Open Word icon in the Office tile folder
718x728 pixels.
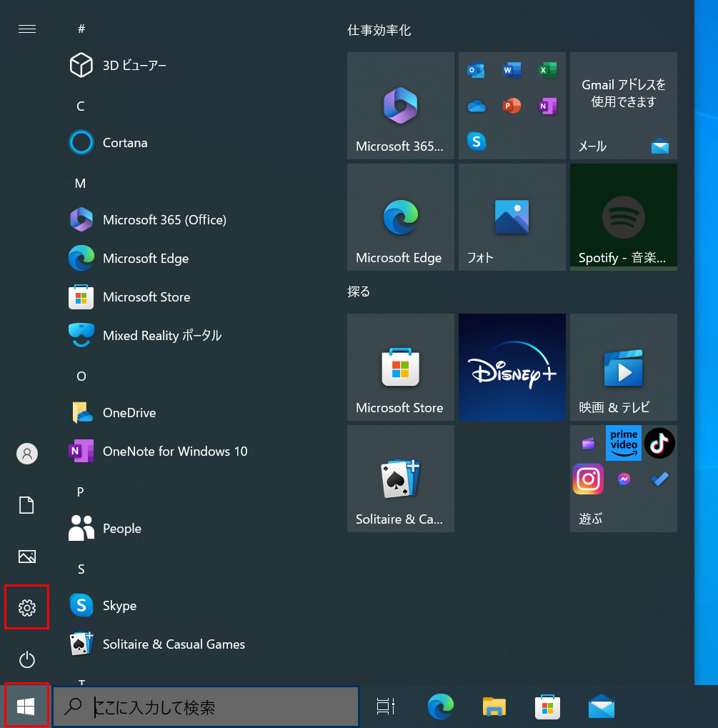point(512,70)
